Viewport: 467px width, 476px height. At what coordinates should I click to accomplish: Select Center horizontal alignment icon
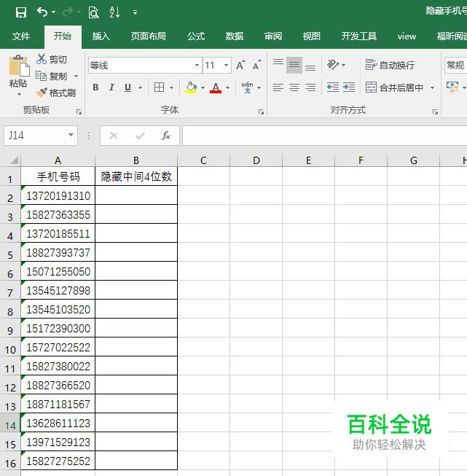pos(294,87)
